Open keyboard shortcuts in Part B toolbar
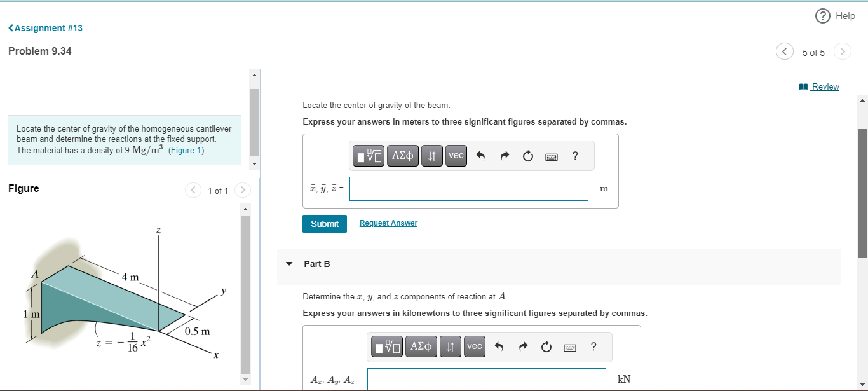The width and height of the screenshot is (868, 391). click(x=569, y=348)
